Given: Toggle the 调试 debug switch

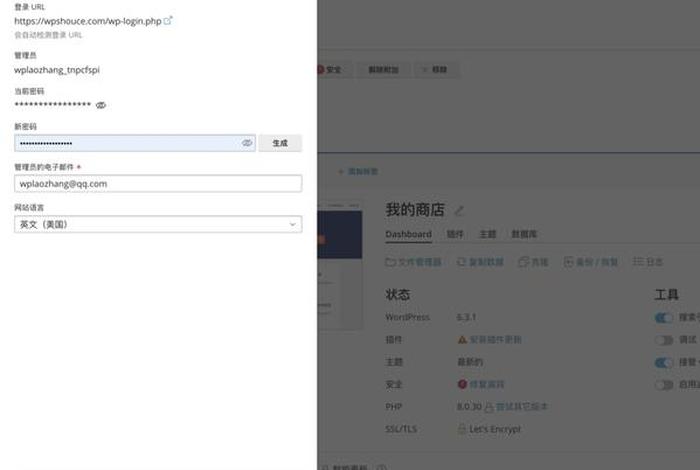Looking at the screenshot, I should (664, 340).
